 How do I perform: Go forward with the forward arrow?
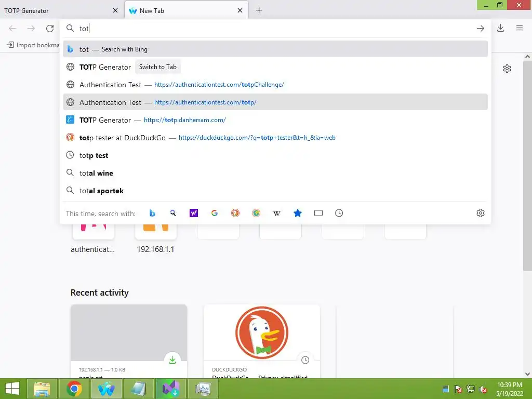click(x=31, y=29)
